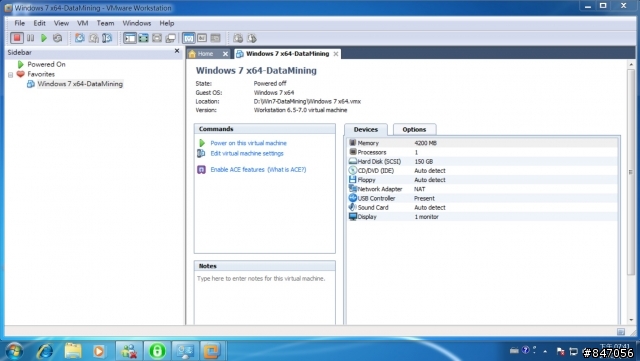Viewport: 640px width, 361px height.
Task: Select Windows 7 x64-DataMining in sidebar
Action: click(x=80, y=84)
